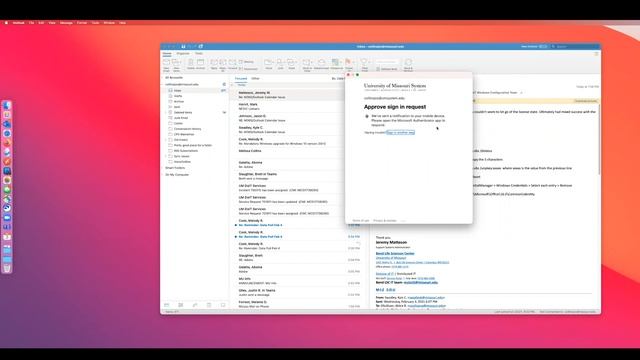
Task: Click the Download pictures button
Action: [x=586, y=101]
